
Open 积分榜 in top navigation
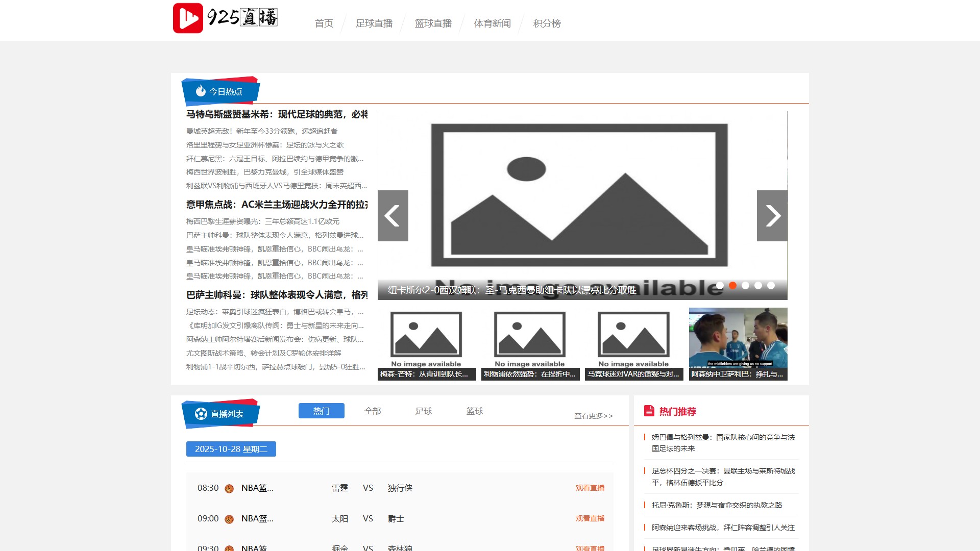click(547, 23)
